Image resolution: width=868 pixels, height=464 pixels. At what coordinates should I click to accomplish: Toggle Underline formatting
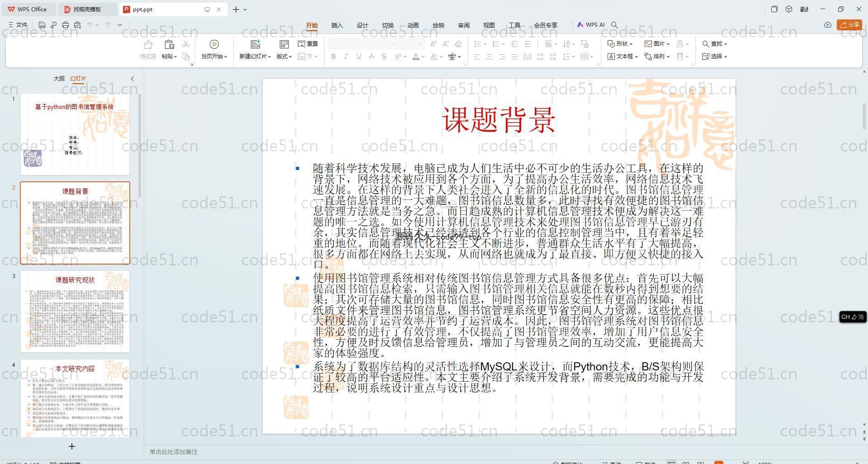point(359,57)
